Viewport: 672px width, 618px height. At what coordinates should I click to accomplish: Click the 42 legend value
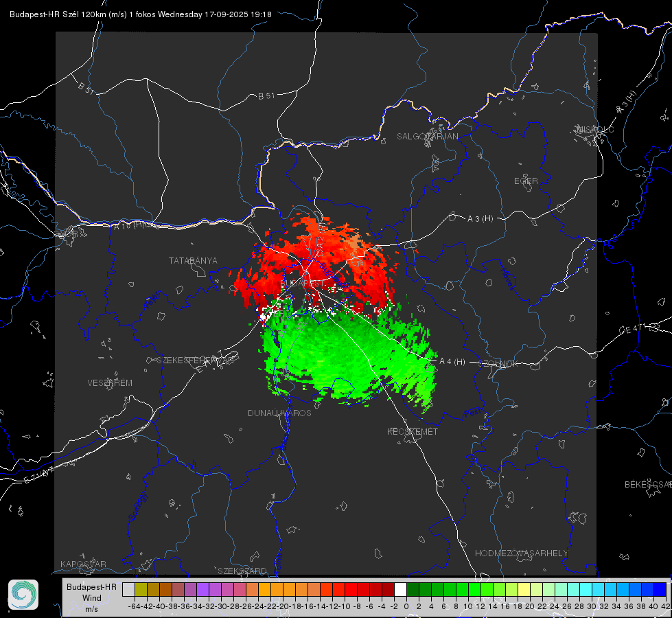click(666, 606)
